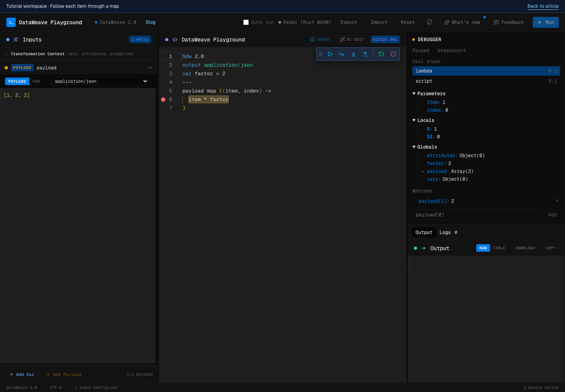
Task: Select the script frame in call stack
Action: coord(486,81)
